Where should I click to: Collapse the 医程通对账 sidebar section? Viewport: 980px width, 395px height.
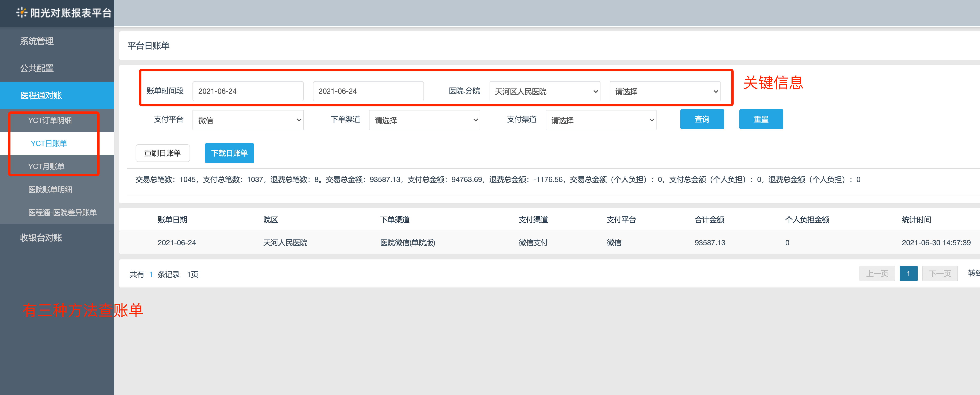pyautogui.click(x=41, y=95)
